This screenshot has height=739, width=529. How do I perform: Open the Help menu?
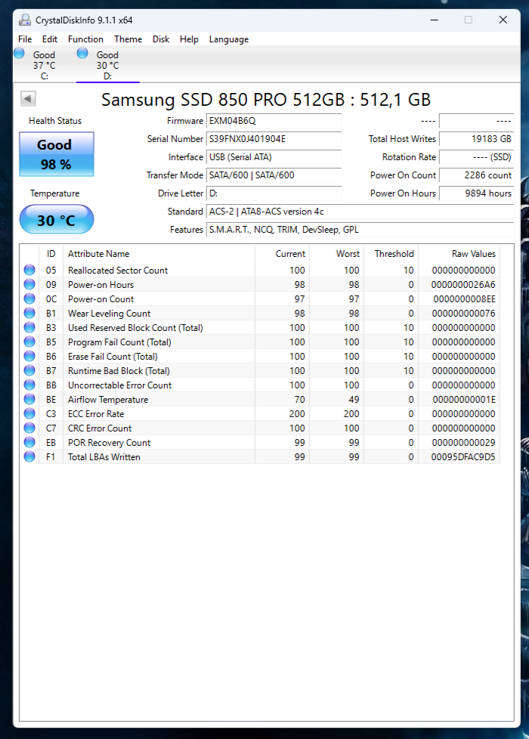(189, 39)
